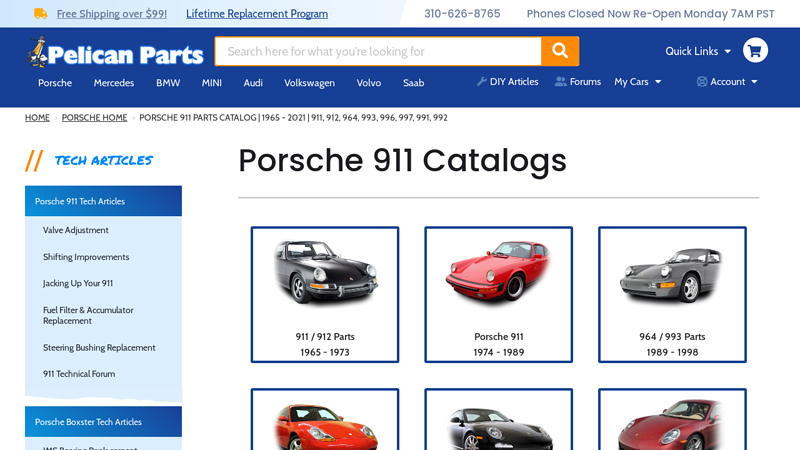Screen dimensions: 800x450
Task: Open Lifetime Replacement Program link
Action: point(257,14)
